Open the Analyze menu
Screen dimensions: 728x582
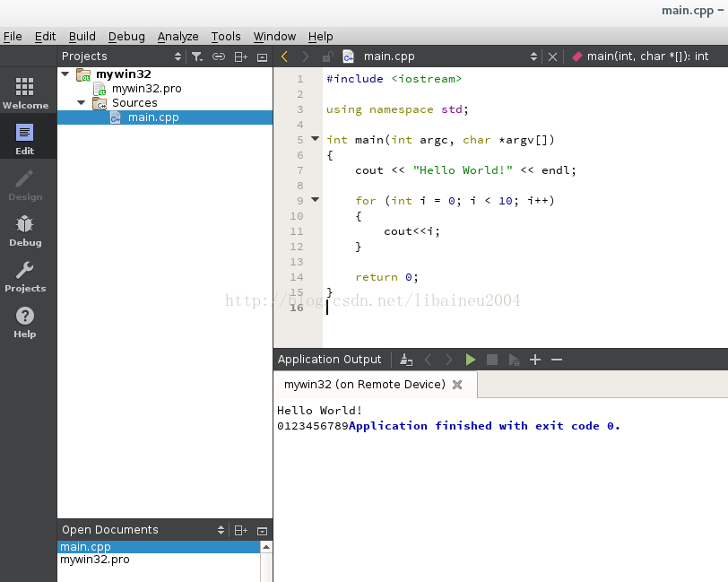point(178,36)
